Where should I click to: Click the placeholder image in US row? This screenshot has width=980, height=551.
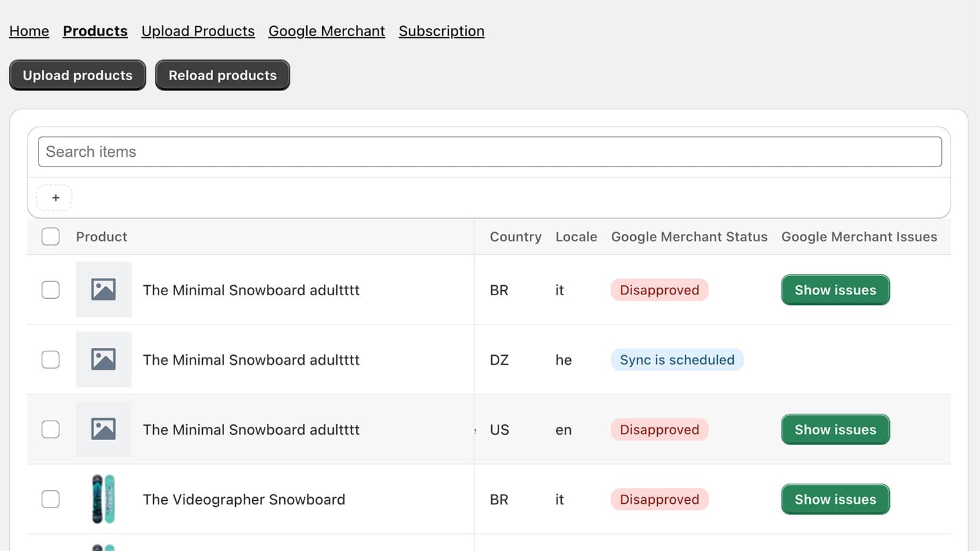[x=104, y=429]
